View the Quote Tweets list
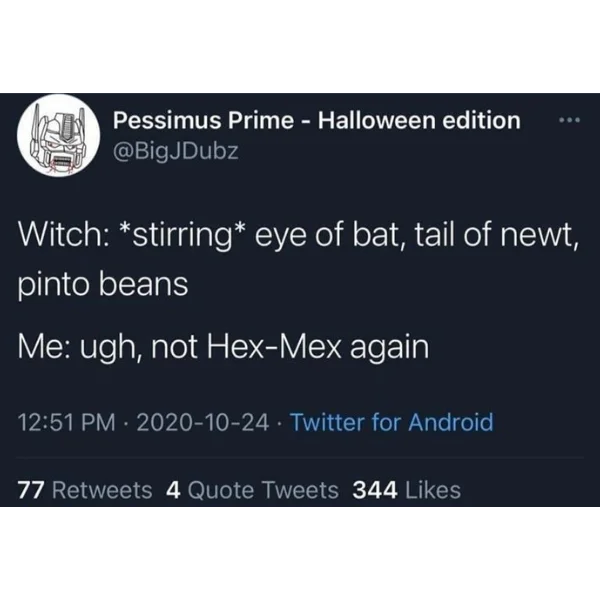 tap(263, 490)
